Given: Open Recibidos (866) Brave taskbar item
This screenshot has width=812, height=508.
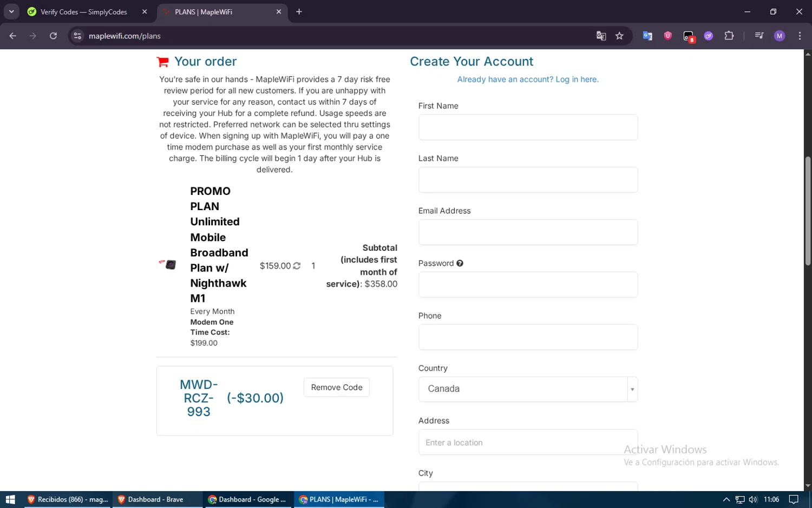Looking at the screenshot, I should (67, 499).
